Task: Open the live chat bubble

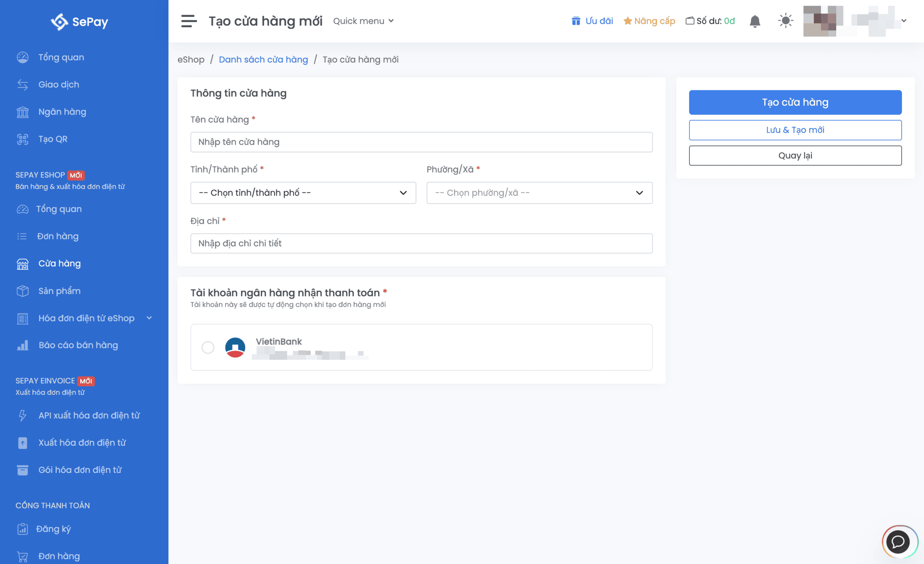Action: coord(899,541)
